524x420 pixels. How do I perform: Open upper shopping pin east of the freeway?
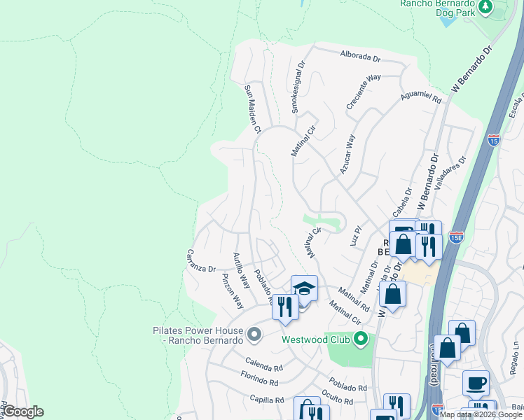pos(463,332)
